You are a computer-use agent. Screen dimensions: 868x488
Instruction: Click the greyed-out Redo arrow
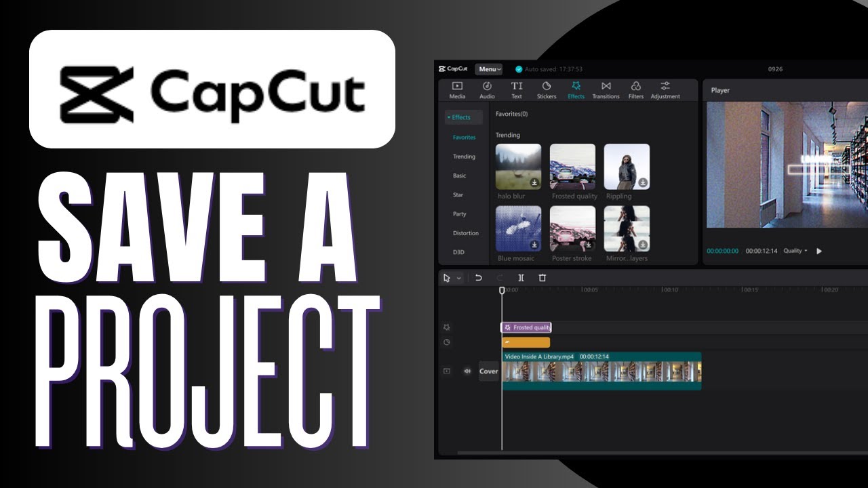tap(500, 278)
